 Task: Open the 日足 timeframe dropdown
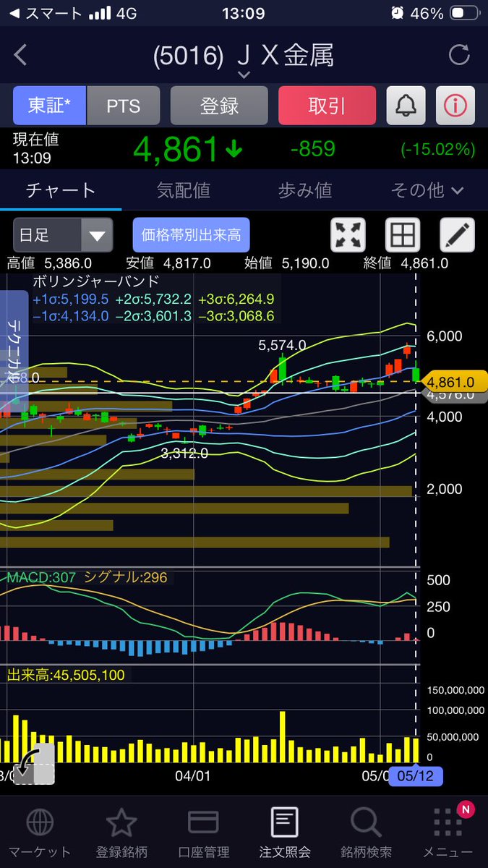point(63,235)
